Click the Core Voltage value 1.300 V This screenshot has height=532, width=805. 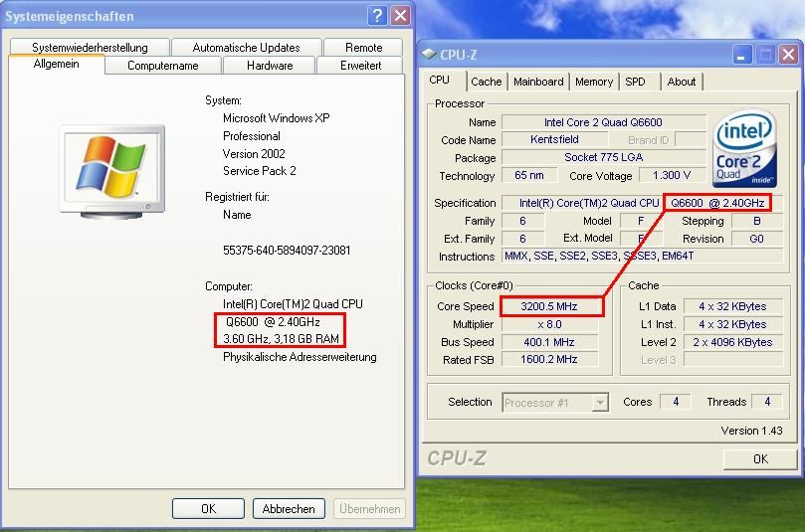click(x=672, y=175)
